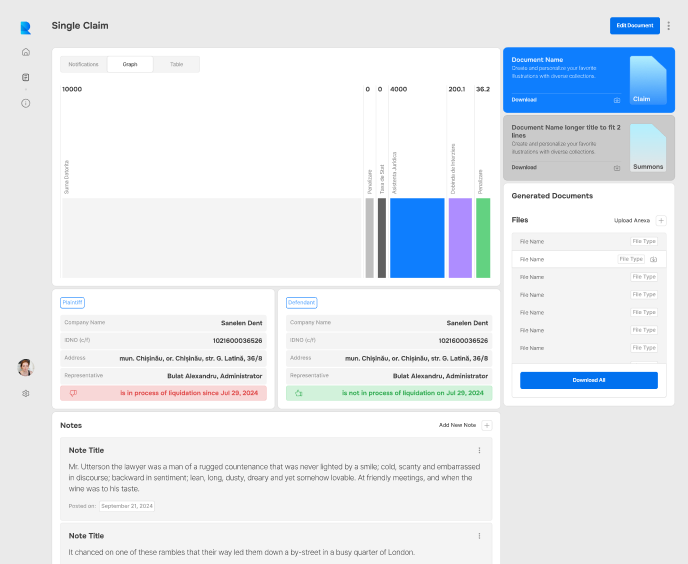
Task: Click the blue Asistenta Juridica bar
Action: point(417,238)
